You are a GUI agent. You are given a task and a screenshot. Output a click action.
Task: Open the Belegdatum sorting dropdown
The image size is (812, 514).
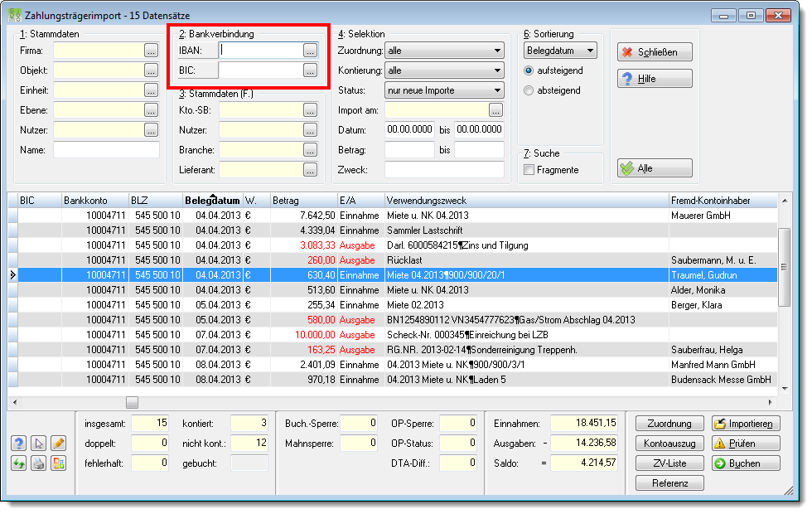(560, 51)
